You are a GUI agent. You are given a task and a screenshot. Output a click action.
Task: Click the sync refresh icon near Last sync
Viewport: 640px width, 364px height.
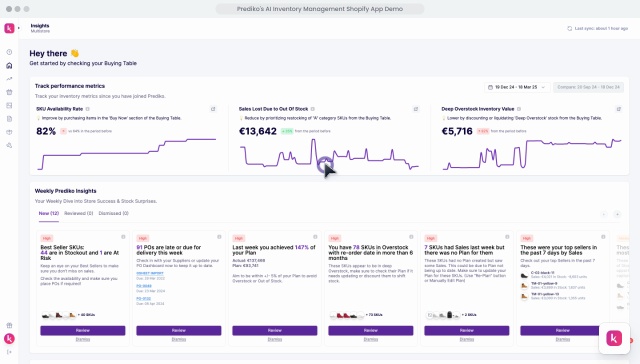tap(569, 29)
